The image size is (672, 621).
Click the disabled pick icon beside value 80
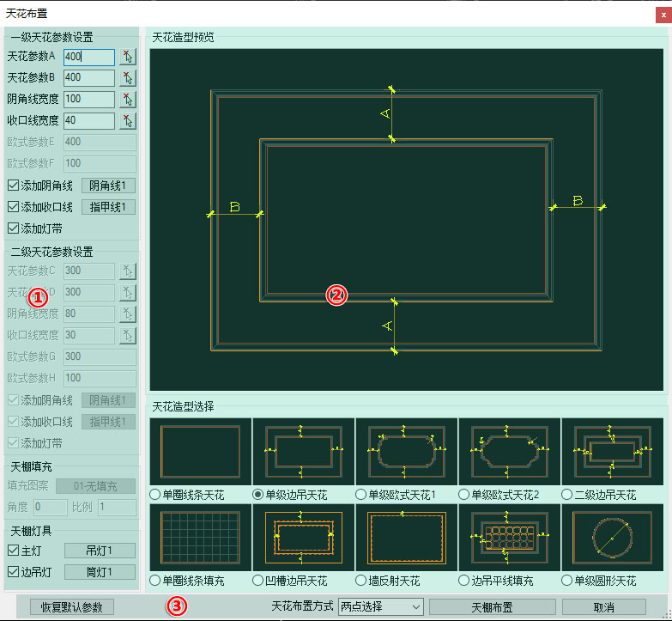tap(128, 314)
